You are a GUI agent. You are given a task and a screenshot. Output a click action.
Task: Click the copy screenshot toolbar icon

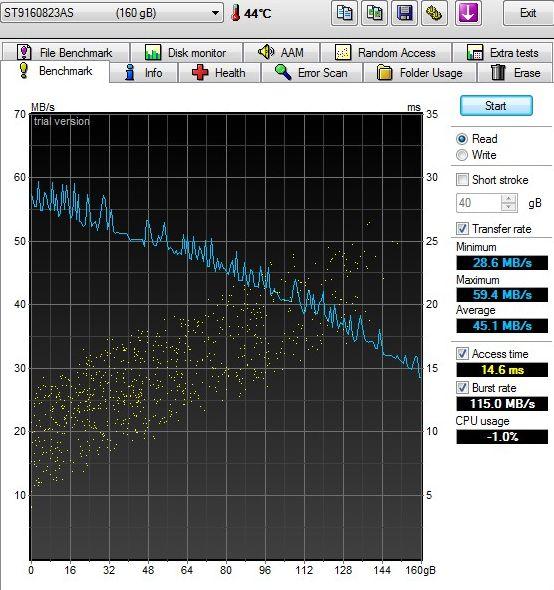(374, 13)
